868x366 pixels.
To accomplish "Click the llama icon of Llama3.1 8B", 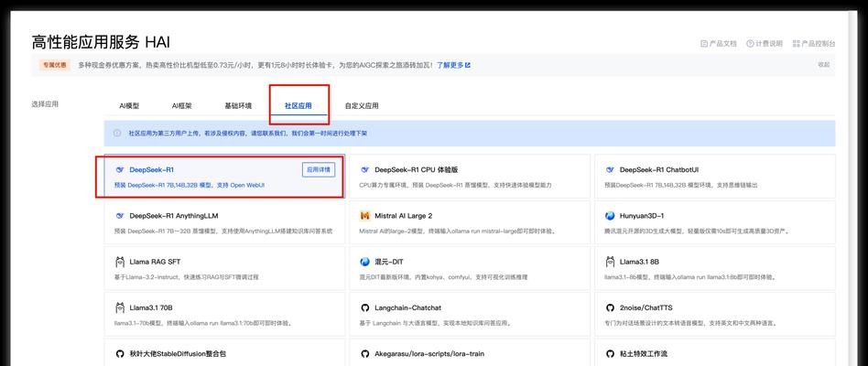I will point(610,262).
